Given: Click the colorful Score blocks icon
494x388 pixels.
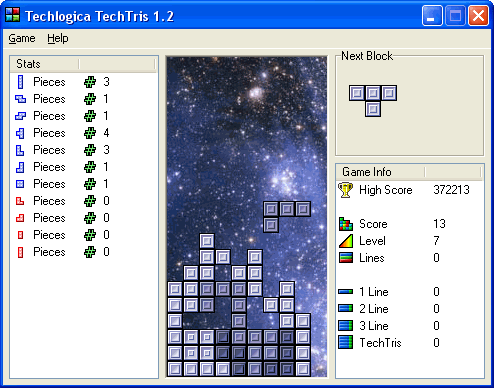Looking at the screenshot, I should click(x=346, y=224).
